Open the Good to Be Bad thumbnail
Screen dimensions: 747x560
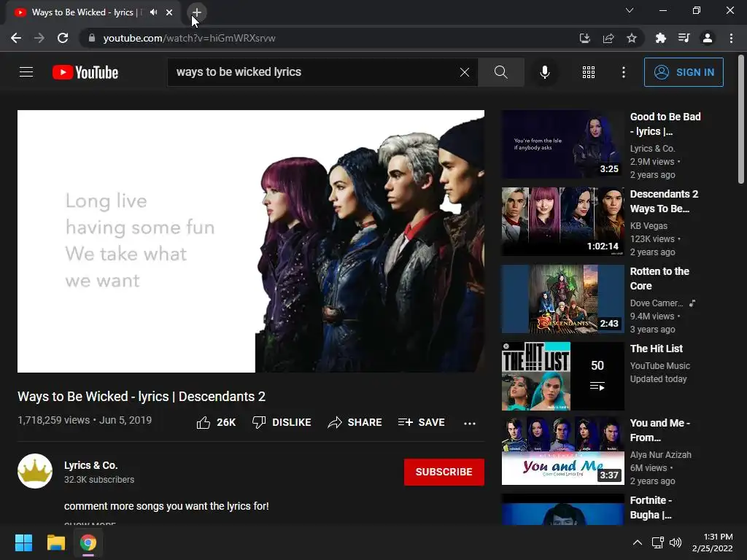(562, 144)
